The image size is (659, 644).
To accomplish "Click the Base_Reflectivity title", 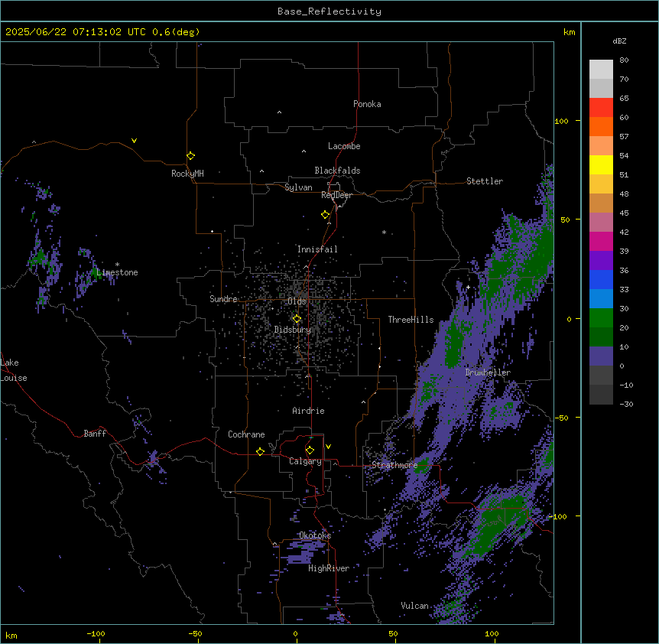I will click(329, 11).
